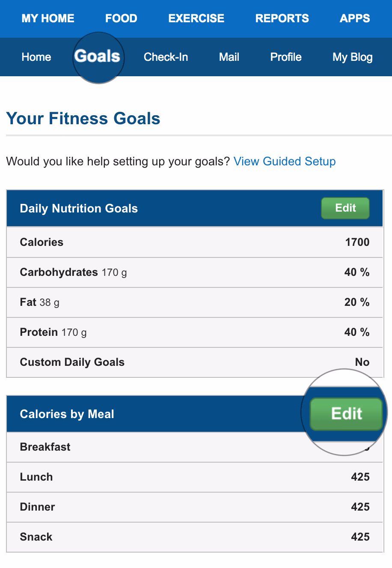Select the Lunch calories row
The width and height of the screenshot is (392, 568).
(x=195, y=477)
